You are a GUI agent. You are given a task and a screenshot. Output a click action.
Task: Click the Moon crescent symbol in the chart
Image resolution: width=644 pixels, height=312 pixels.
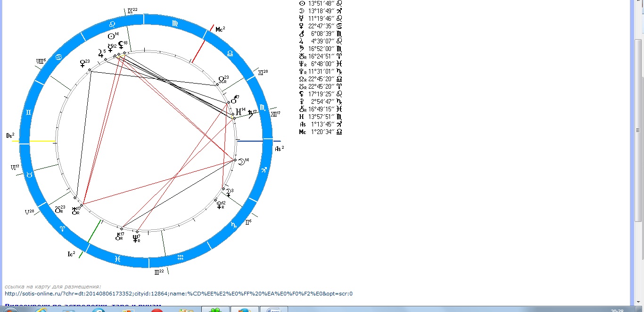point(240,161)
